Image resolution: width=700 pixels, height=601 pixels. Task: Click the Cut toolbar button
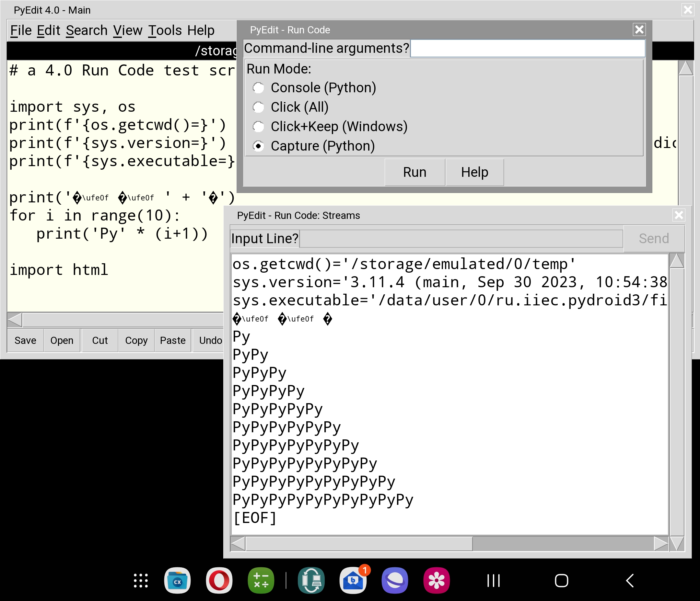coord(100,341)
